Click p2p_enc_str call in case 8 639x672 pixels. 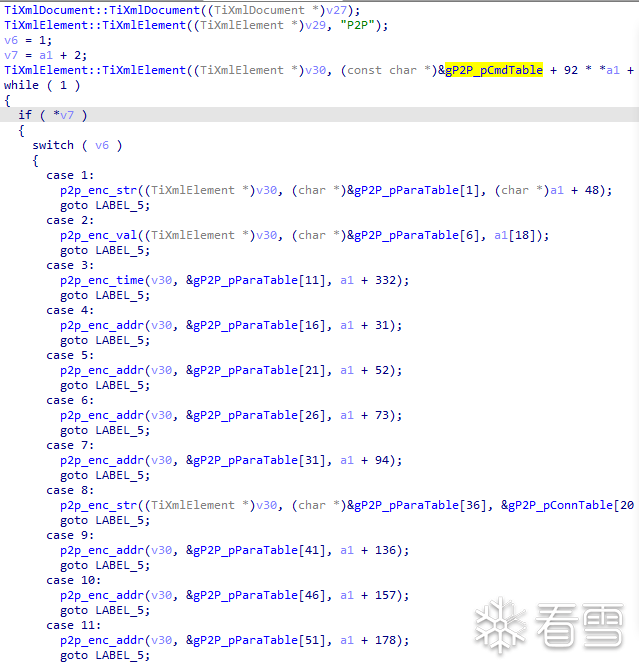click(98, 505)
